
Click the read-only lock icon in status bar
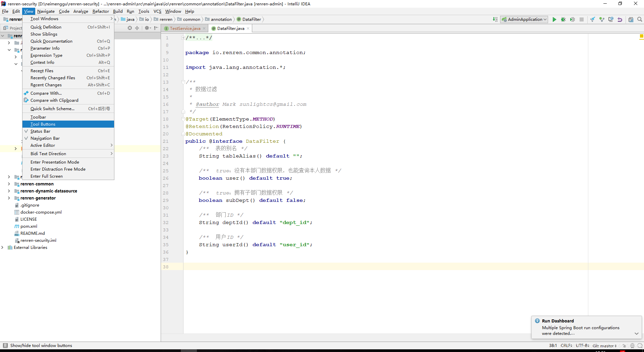click(624, 346)
